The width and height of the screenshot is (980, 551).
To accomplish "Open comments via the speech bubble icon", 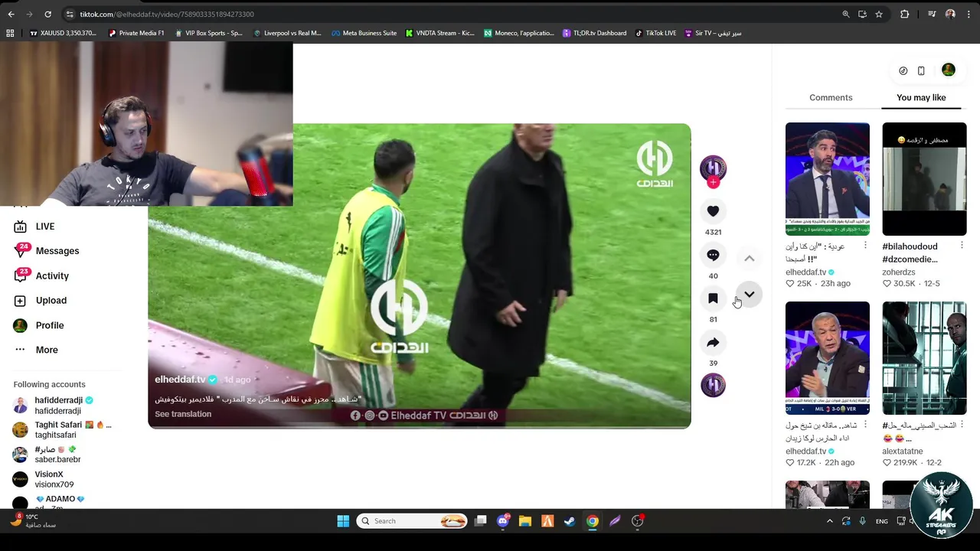I will tap(713, 255).
